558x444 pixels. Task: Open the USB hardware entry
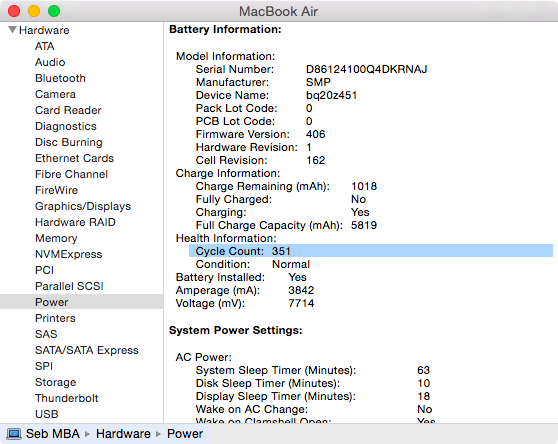tap(47, 414)
